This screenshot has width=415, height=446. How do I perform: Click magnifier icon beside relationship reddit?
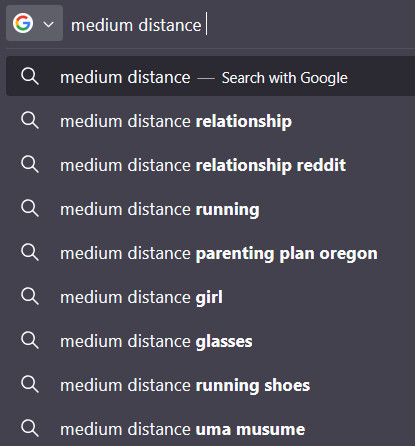click(x=30, y=164)
